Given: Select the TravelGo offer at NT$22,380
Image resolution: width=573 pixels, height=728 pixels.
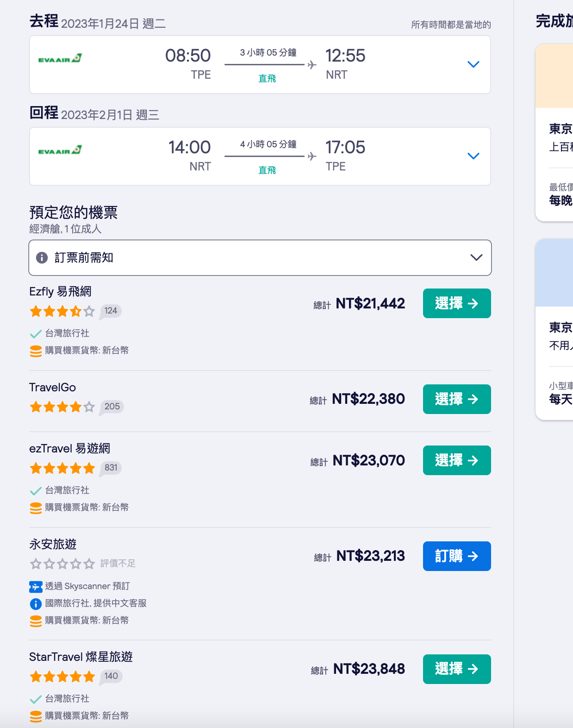Looking at the screenshot, I should [457, 399].
